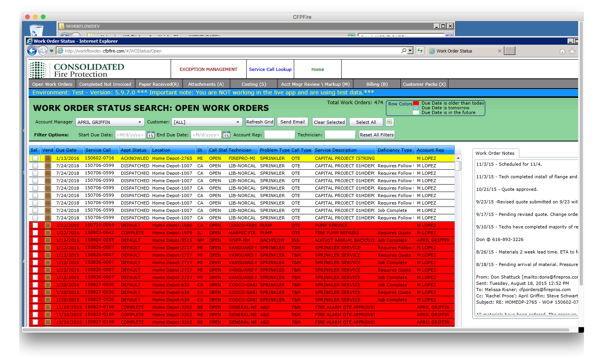Click the Select All button
The width and height of the screenshot is (606, 364).
coord(366,122)
